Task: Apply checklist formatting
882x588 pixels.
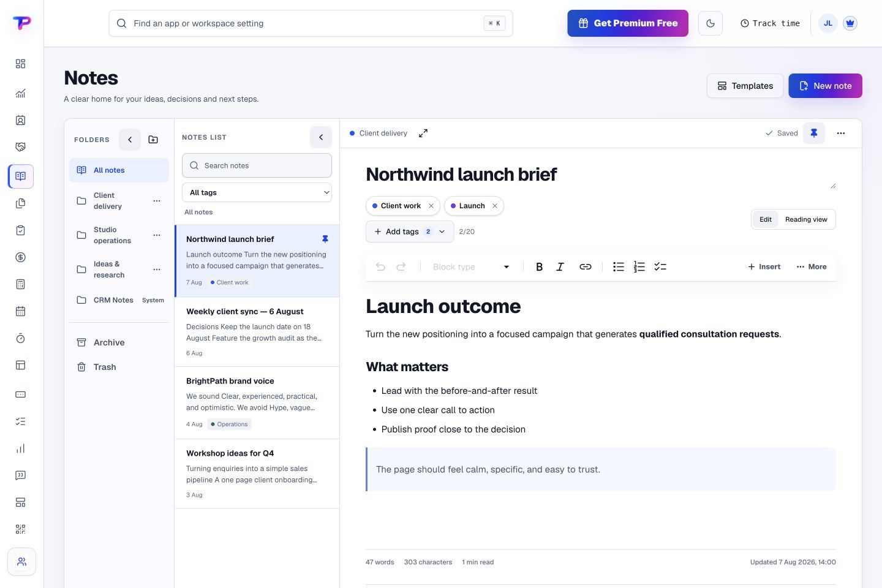Action: click(x=660, y=266)
